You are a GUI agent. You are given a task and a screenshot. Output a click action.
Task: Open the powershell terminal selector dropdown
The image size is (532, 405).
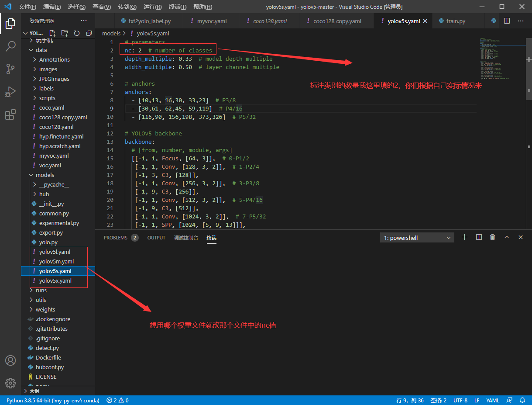click(x=417, y=238)
